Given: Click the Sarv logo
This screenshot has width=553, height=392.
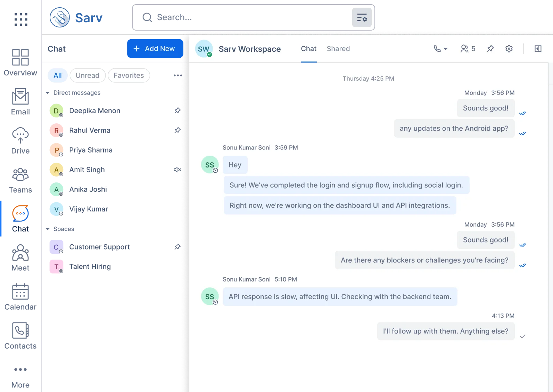Looking at the screenshot, I should tap(76, 17).
